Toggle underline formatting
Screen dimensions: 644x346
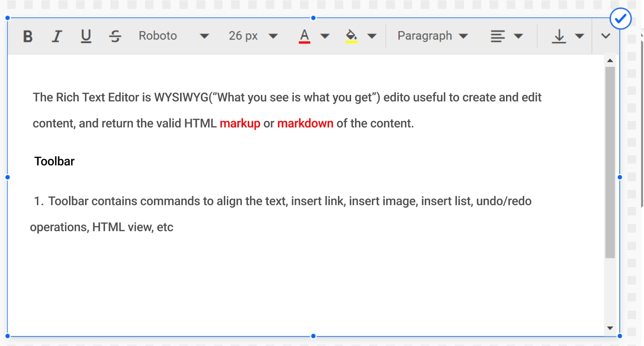tap(86, 36)
